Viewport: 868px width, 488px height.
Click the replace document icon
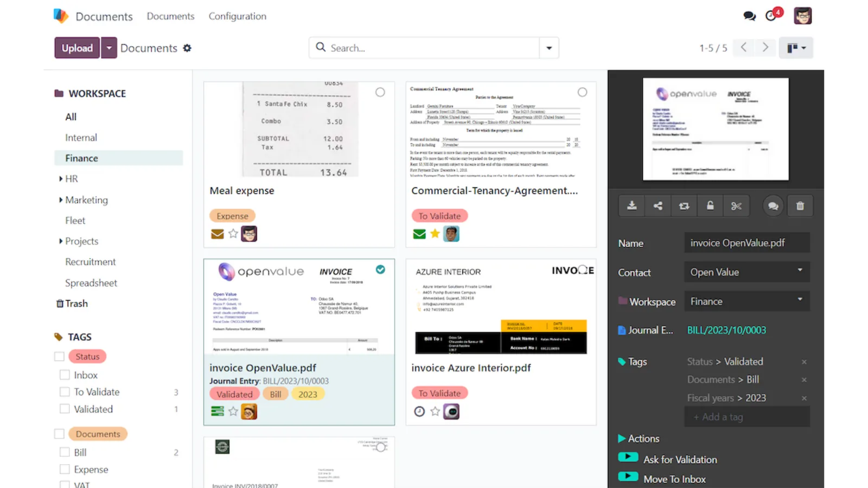point(684,206)
